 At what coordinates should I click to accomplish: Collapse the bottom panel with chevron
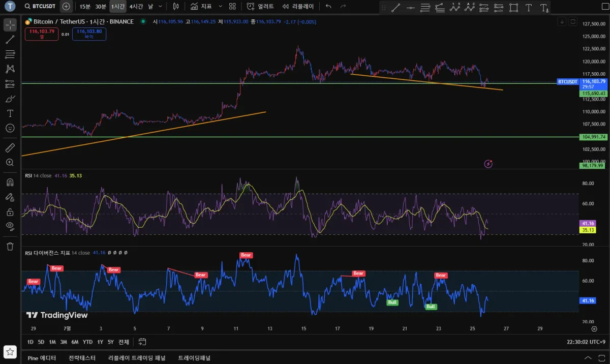click(588, 358)
